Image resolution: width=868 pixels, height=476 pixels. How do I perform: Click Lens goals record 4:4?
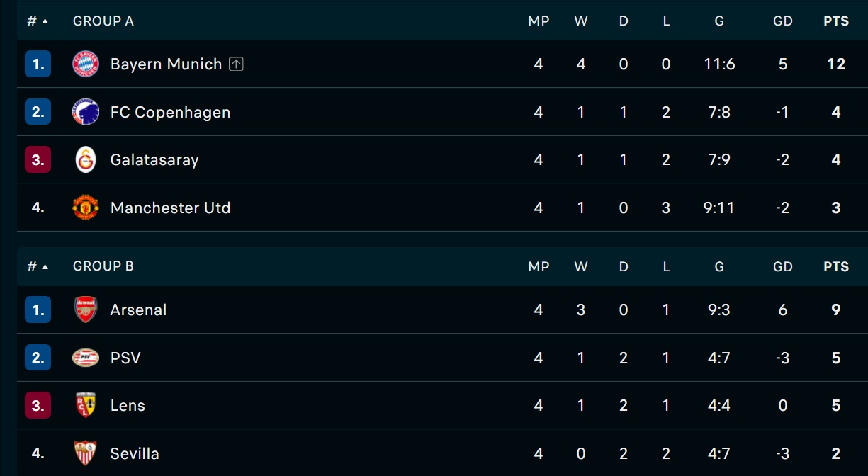point(719,405)
